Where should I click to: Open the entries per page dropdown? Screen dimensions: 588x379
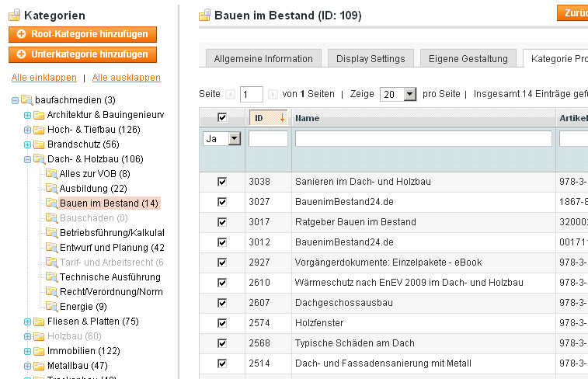point(398,94)
